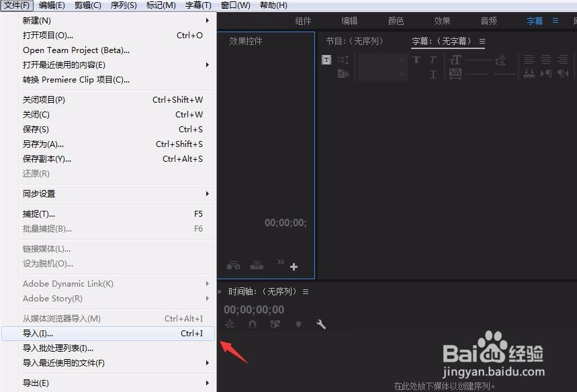Switch to 编辑 workspace
Image resolution: width=577 pixels, height=392 pixels.
tap(349, 21)
